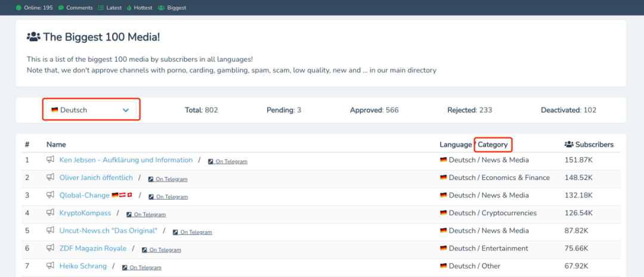
Task: Open Uncut-News.ch "Das Original" channel
Action: (109, 231)
